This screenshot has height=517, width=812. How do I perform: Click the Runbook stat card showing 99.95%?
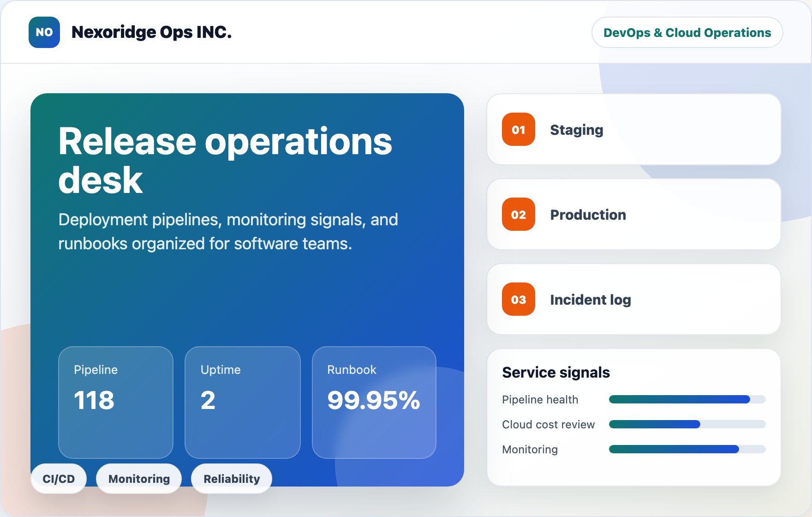[374, 403]
